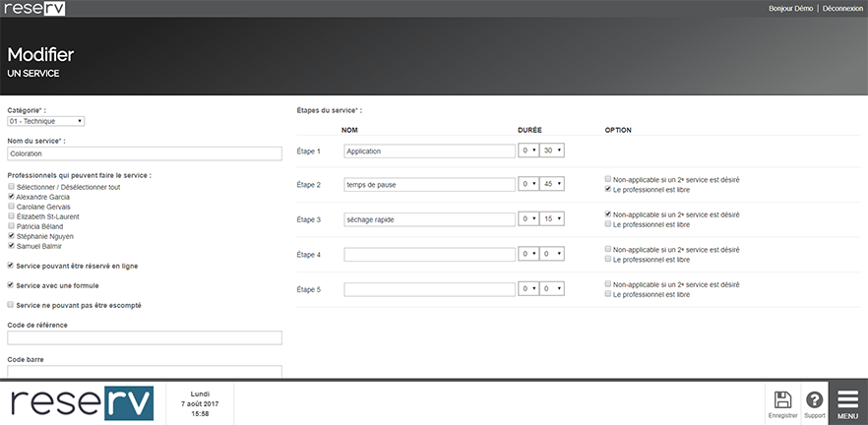Click the small reserv logo in header
This screenshot has height=425, width=868.
click(x=34, y=8)
